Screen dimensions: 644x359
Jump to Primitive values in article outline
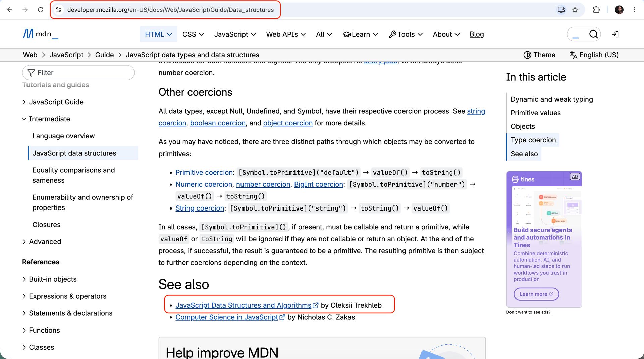click(x=536, y=113)
